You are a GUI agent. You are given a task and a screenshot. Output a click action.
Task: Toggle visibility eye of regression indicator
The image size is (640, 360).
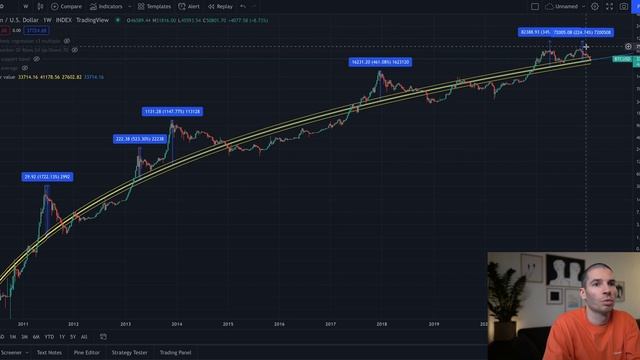(67, 41)
